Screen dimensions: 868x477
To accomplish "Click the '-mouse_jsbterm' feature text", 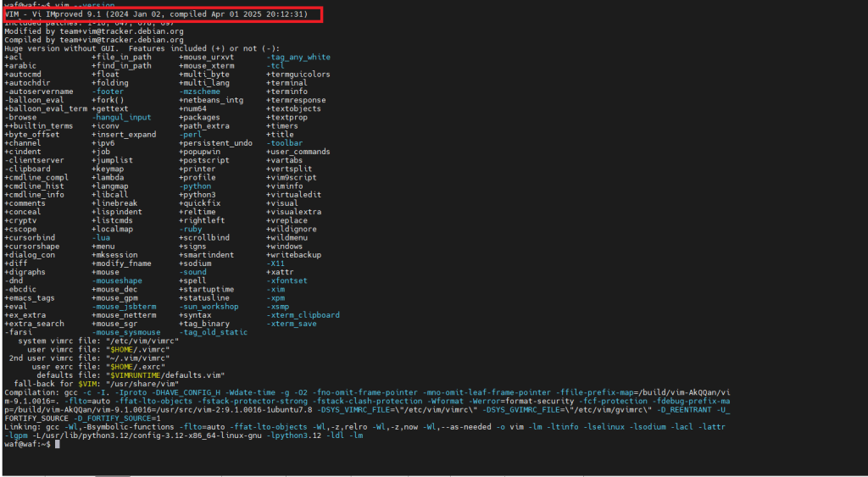I will click(124, 306).
